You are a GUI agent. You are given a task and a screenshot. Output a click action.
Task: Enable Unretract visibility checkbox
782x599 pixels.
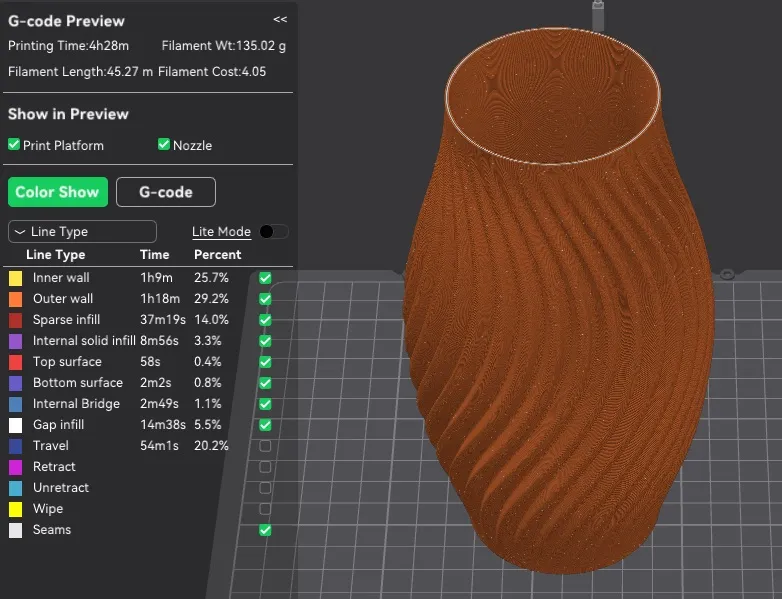[x=265, y=488]
